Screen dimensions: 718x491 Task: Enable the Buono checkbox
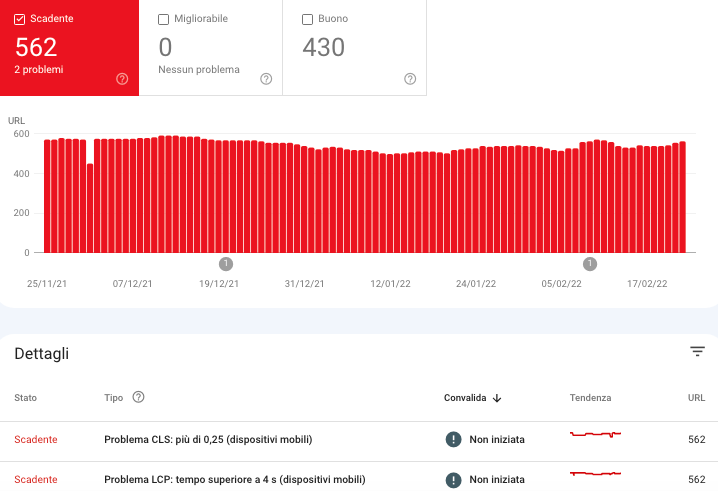pos(308,19)
